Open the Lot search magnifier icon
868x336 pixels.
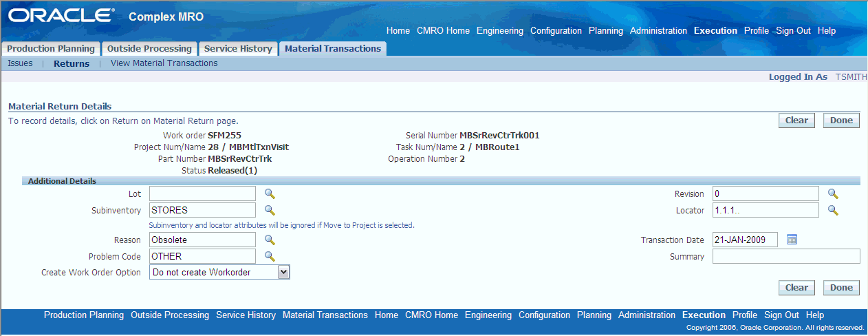pos(270,194)
